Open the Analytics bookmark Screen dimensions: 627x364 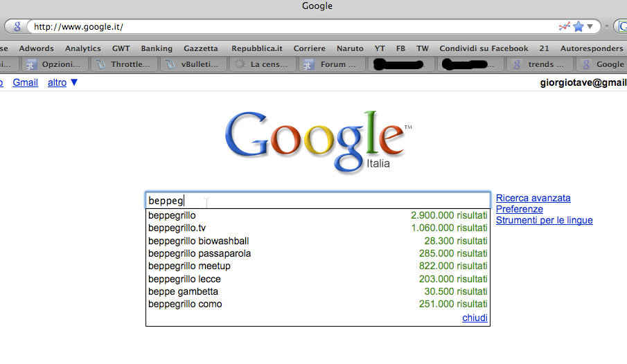pos(82,48)
